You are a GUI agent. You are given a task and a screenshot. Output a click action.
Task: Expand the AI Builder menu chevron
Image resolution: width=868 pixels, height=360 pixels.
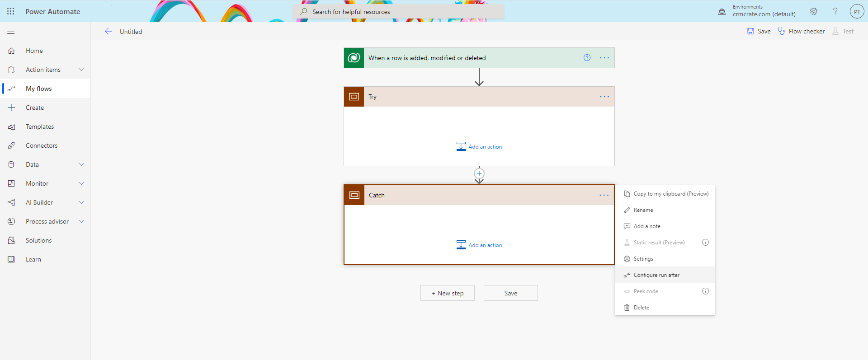[x=81, y=202]
